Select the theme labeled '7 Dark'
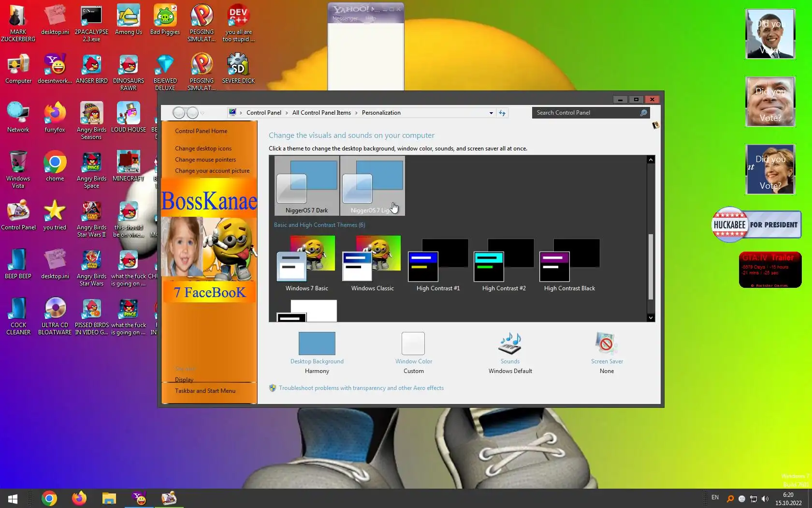Viewport: 812px width, 508px height. coord(306,186)
